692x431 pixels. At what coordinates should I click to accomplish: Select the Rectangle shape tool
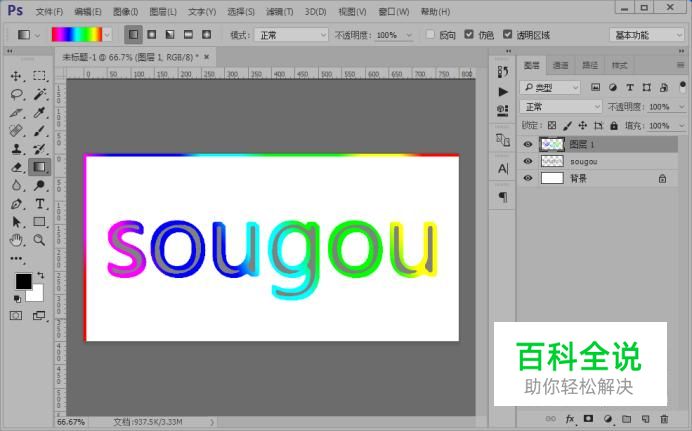pyautogui.click(x=39, y=222)
